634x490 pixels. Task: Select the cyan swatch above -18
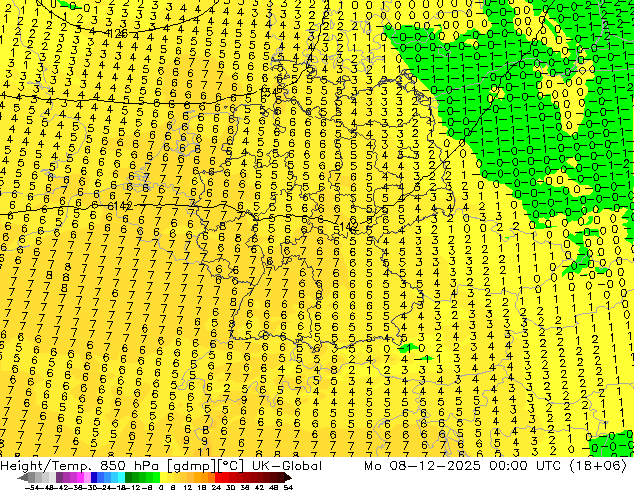click(122, 478)
